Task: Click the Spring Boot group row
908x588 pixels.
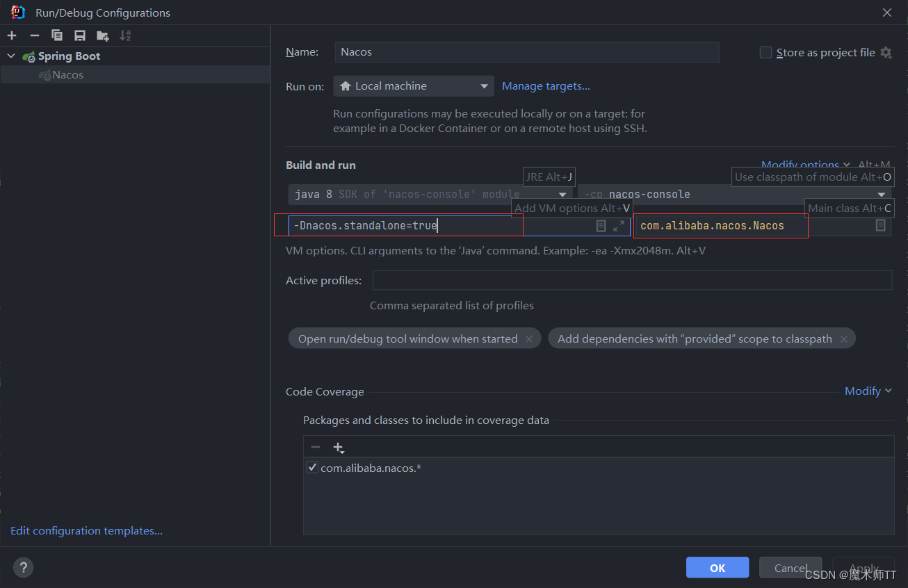Action: click(135, 56)
